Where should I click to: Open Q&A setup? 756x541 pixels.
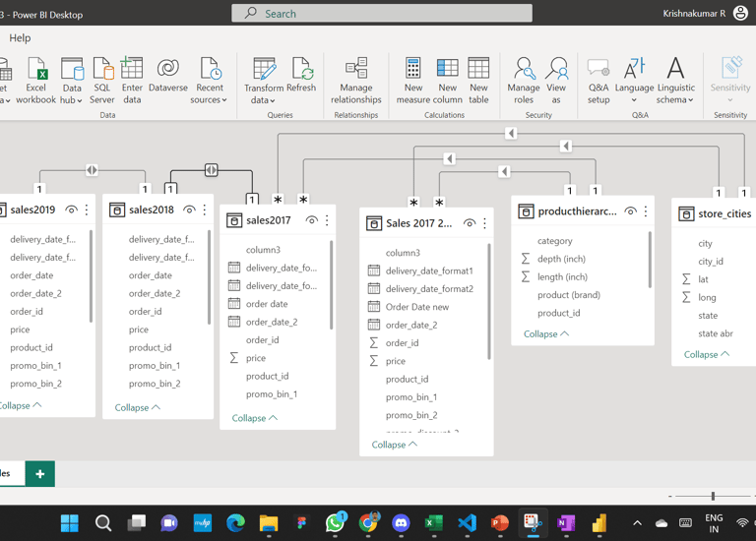[x=598, y=80]
